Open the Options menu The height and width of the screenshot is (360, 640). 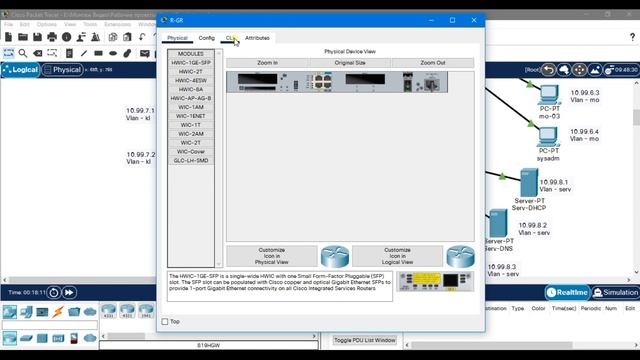pyautogui.click(x=47, y=24)
